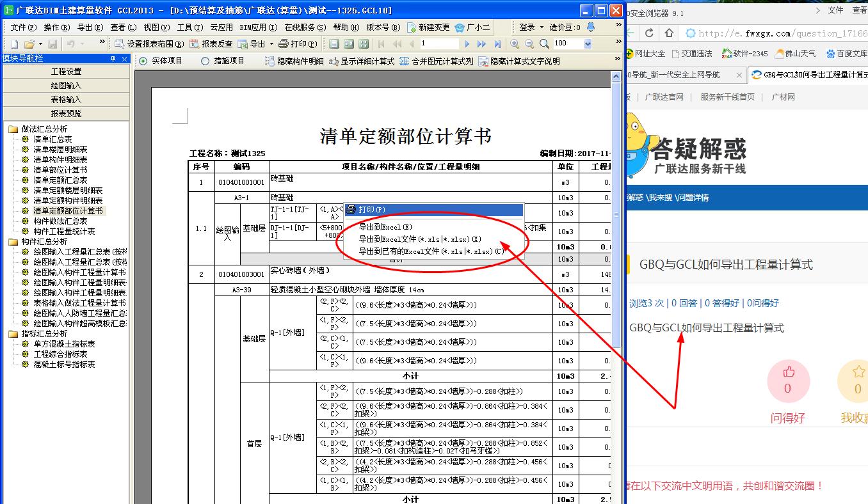Open the 工程设置 navigation section

tap(66, 72)
